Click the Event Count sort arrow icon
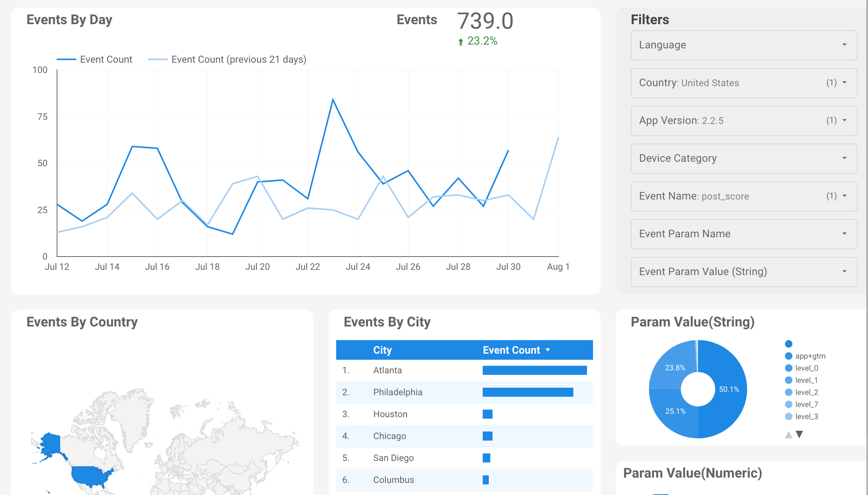Screen dimensions: 868x495 point(548,350)
